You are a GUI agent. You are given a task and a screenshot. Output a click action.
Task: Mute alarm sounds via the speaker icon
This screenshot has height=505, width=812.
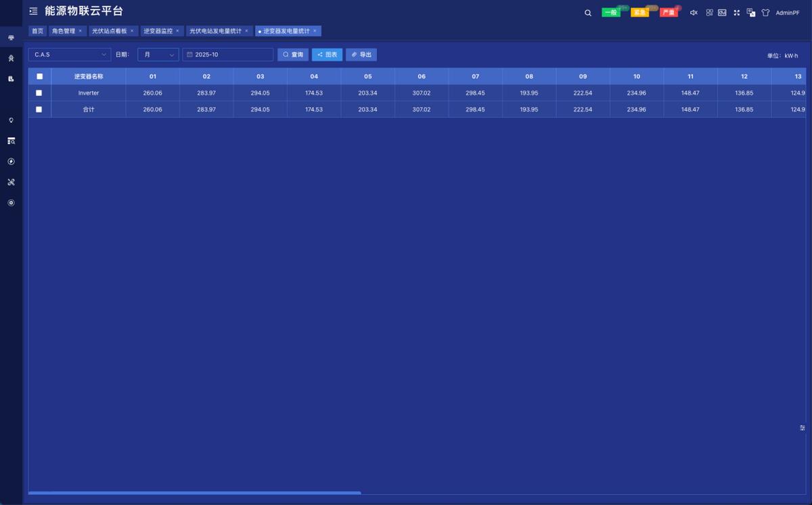693,12
